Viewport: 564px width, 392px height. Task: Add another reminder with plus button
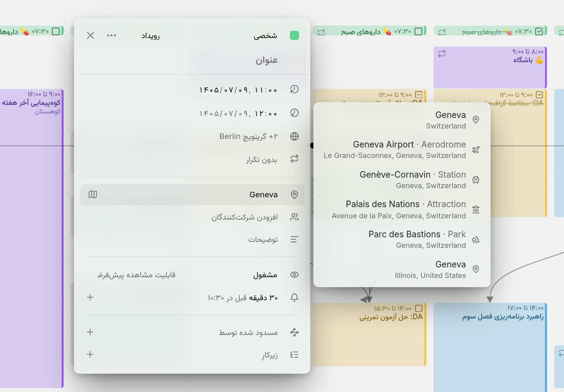(x=90, y=297)
